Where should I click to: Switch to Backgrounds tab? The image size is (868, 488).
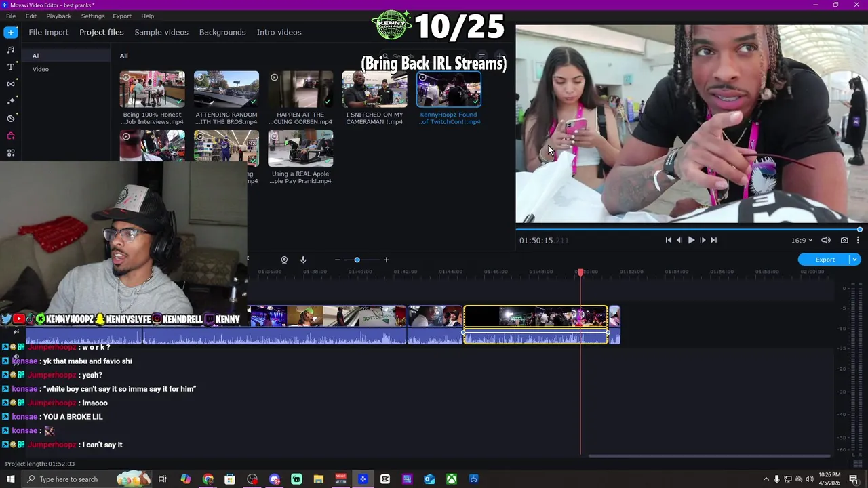222,32
